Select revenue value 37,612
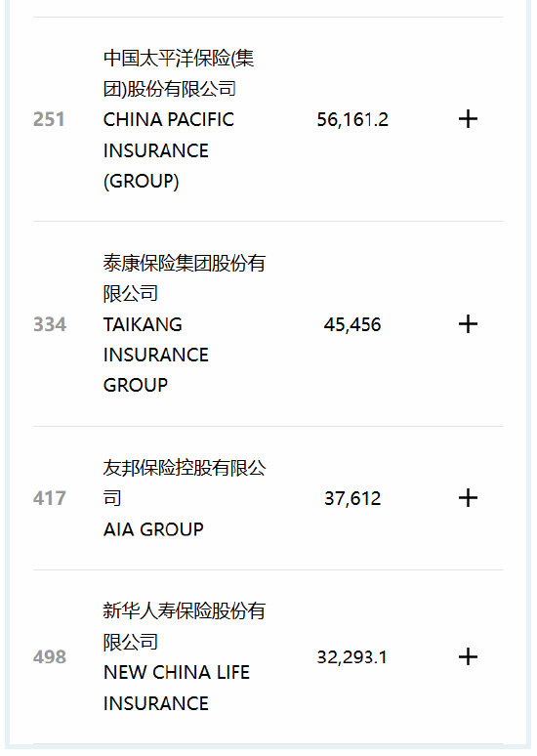Viewport: 537px width, 756px height. (352, 498)
